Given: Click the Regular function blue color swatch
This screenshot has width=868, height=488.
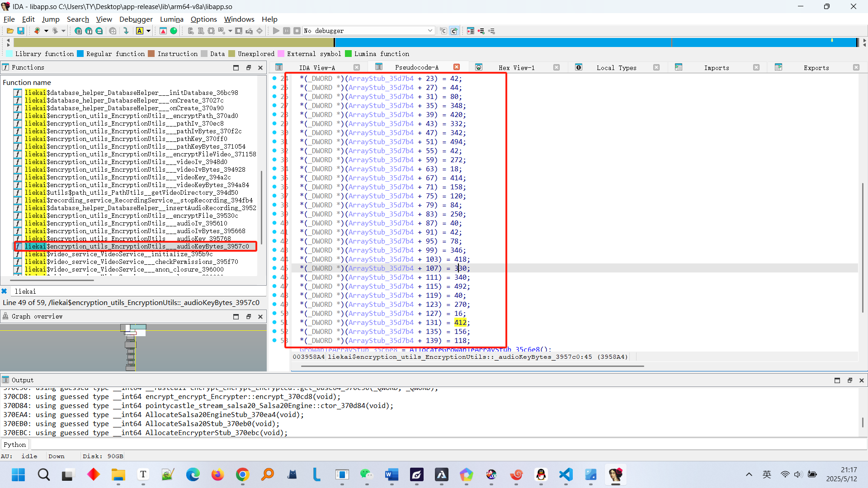Looking at the screenshot, I should pos(80,54).
